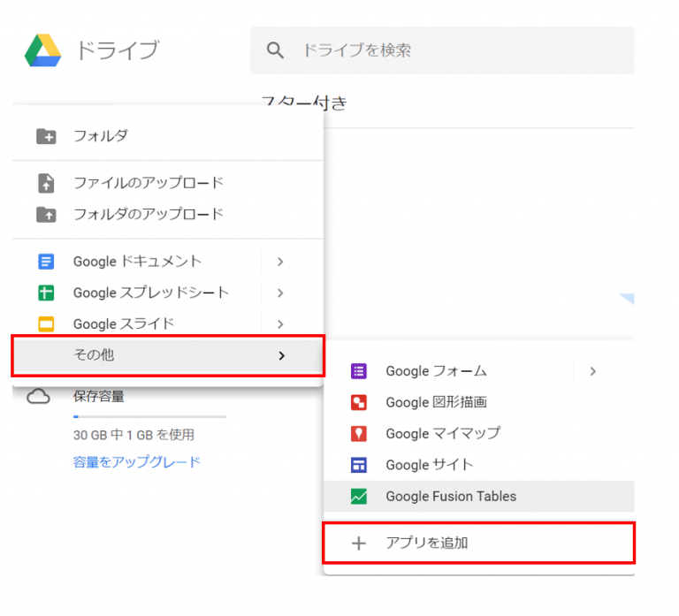Select Google 図形描画 from the submenu
Image resolution: width=679 pixels, height=616 pixels.
tap(479, 402)
